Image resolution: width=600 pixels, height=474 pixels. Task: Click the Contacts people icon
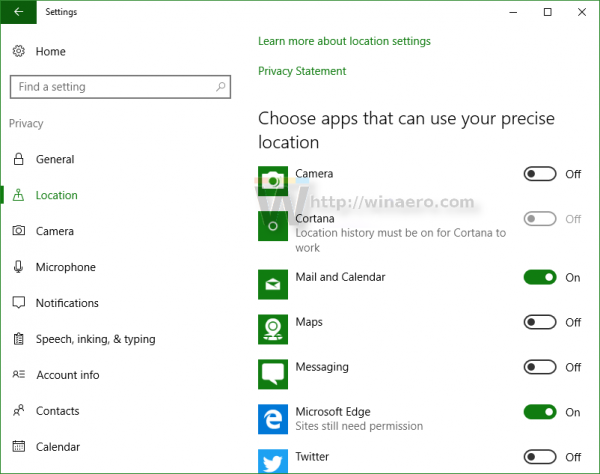(18, 410)
